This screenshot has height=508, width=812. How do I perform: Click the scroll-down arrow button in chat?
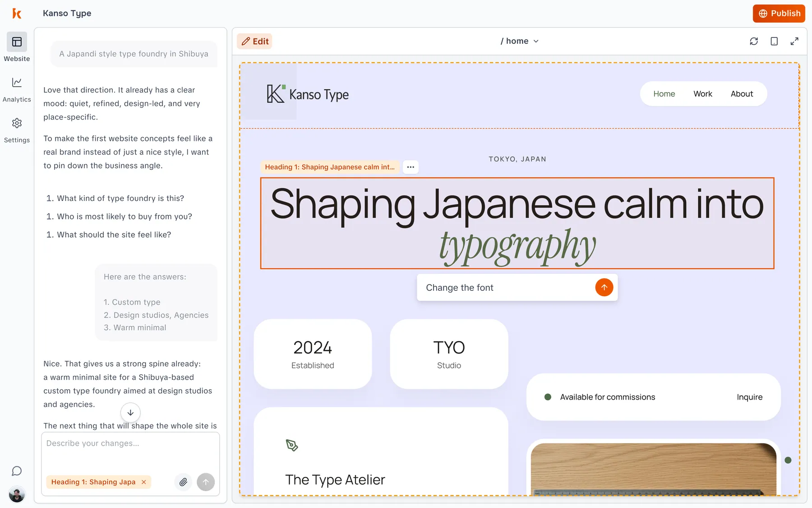click(x=130, y=412)
